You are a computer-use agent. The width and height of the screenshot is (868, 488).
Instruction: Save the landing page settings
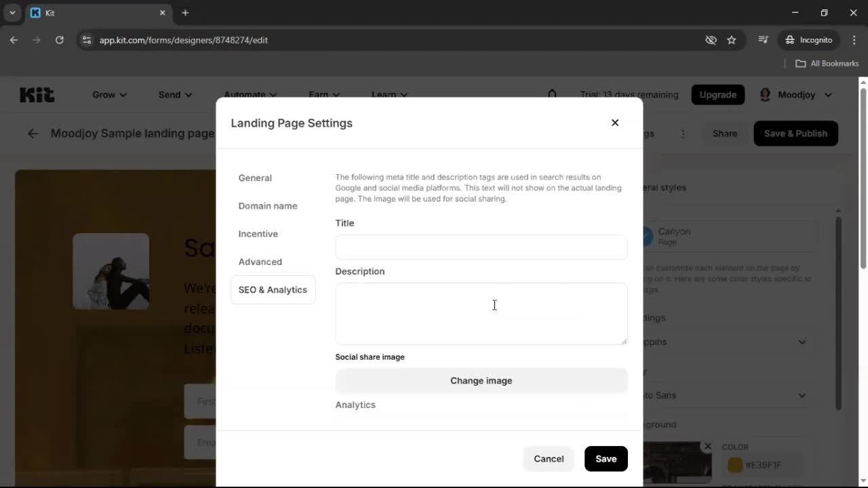(606, 459)
